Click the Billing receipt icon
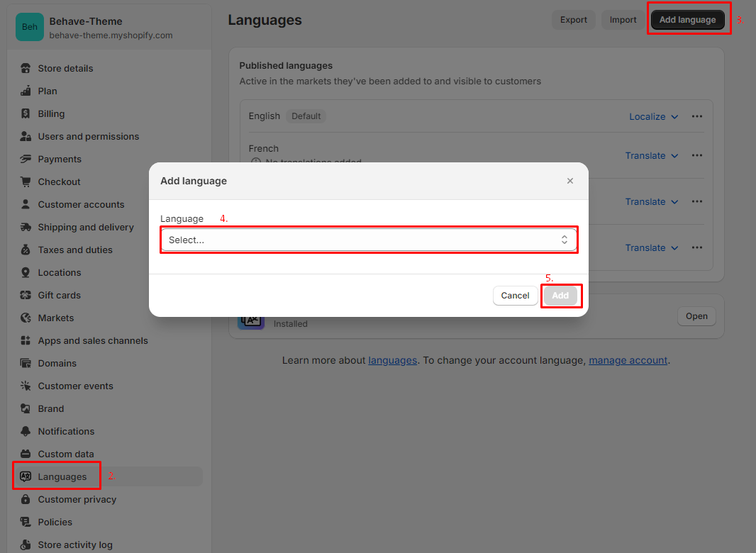 pos(26,113)
